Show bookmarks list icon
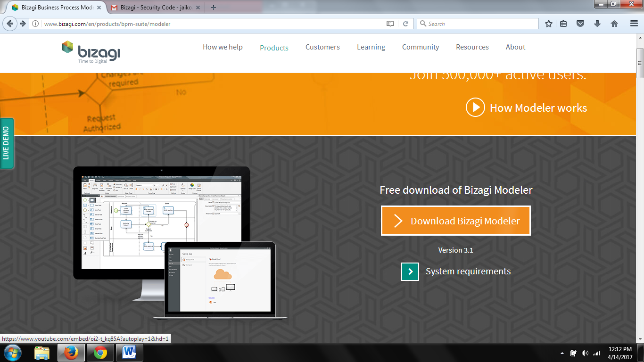 (x=563, y=24)
